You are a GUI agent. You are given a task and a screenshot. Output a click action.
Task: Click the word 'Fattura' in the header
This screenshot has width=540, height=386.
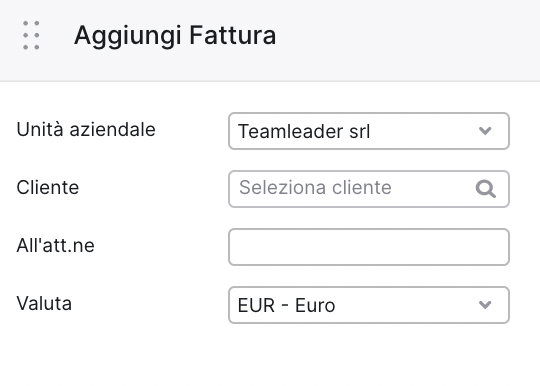(233, 35)
